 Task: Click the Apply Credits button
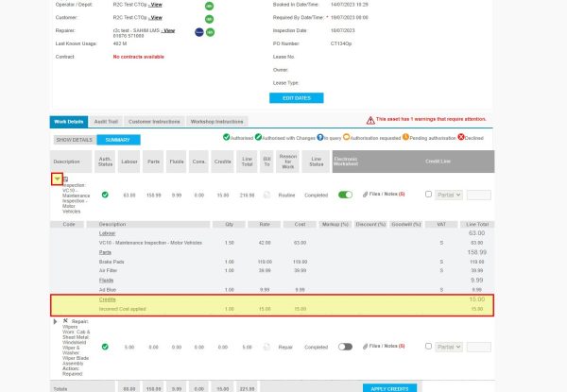pos(389,388)
